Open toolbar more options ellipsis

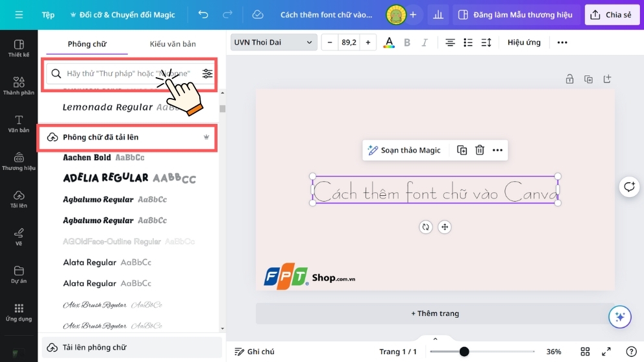[562, 42]
